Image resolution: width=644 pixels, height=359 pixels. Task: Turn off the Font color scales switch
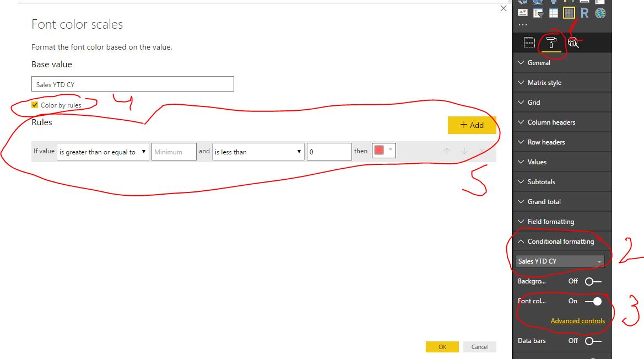[593, 302]
